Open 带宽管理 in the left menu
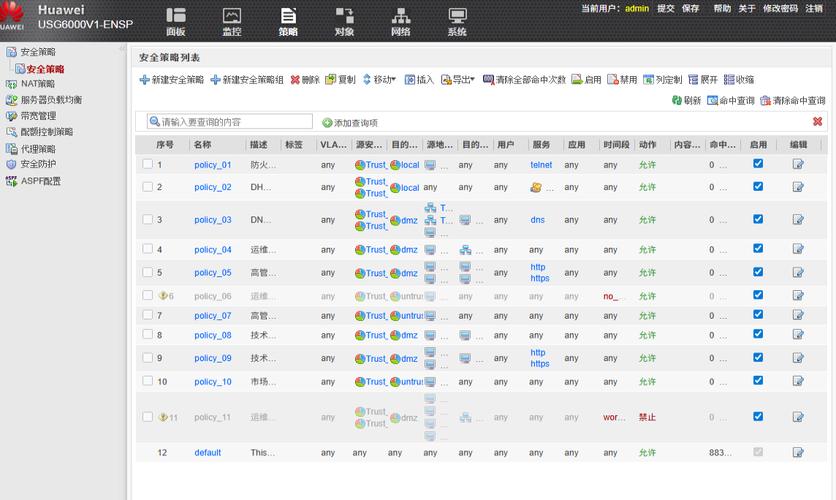The image size is (836, 500). (38, 116)
